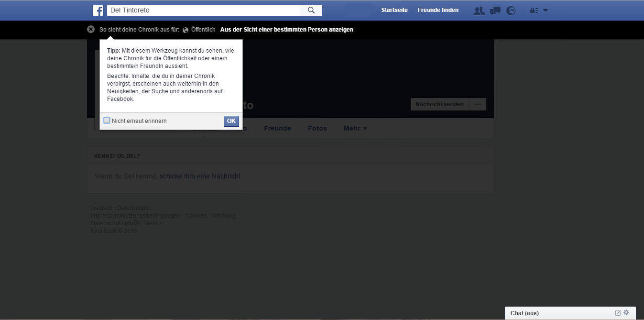Open 'Impressum/Nutzungsbedingungen' footer link
This screenshot has height=320, width=644.
[136, 216]
